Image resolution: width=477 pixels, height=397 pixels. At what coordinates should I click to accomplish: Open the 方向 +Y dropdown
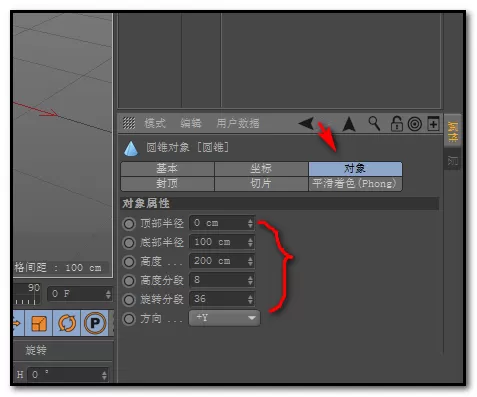pyautogui.click(x=224, y=318)
